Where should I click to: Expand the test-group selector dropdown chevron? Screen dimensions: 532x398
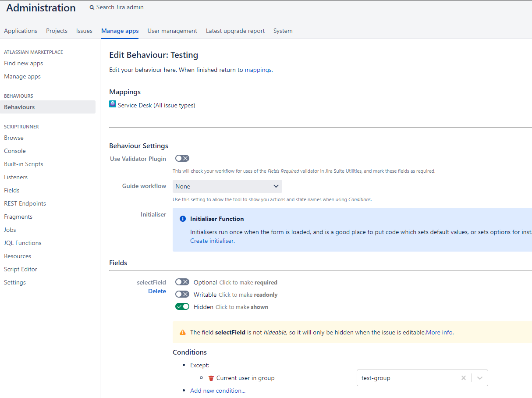[480, 377]
